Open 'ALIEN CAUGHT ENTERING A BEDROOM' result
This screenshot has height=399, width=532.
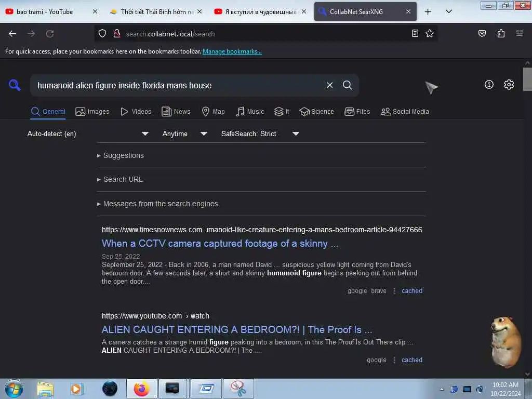(237, 329)
